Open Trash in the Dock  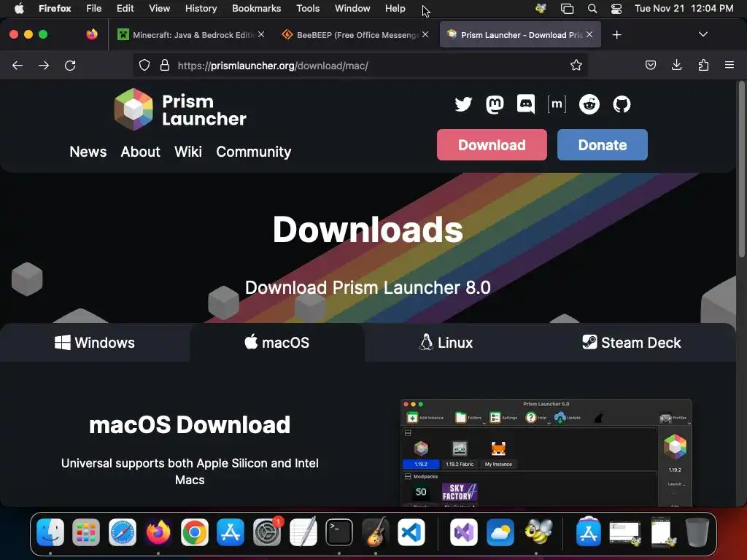(x=697, y=532)
